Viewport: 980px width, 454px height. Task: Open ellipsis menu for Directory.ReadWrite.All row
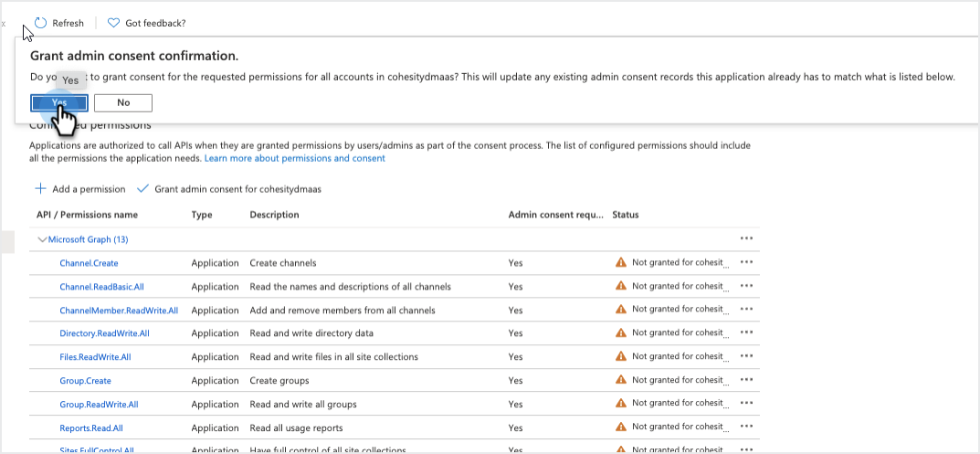[x=746, y=333]
